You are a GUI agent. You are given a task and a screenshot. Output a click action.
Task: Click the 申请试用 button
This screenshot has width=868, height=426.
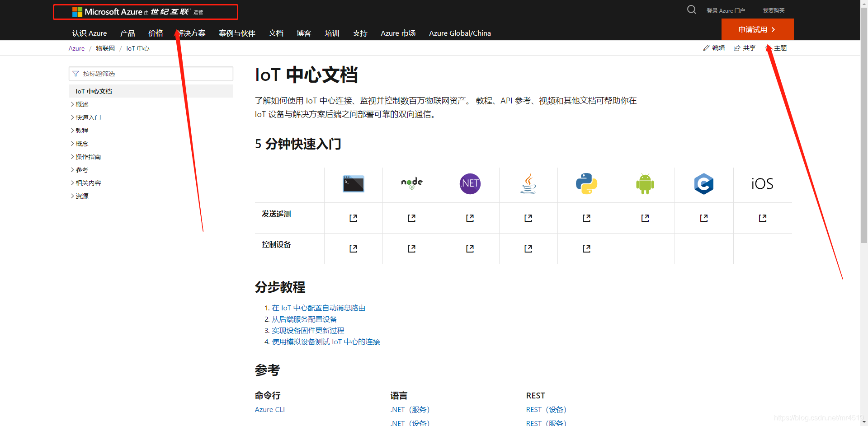coord(757,29)
